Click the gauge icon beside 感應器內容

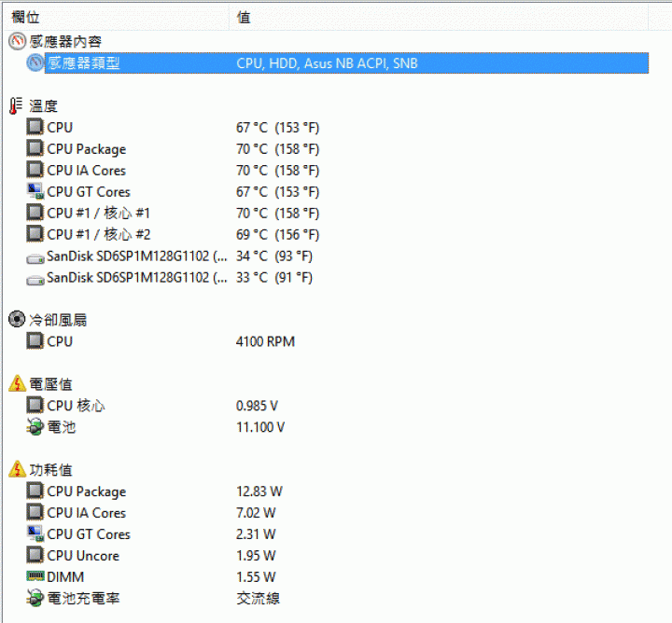pyautogui.click(x=17, y=42)
